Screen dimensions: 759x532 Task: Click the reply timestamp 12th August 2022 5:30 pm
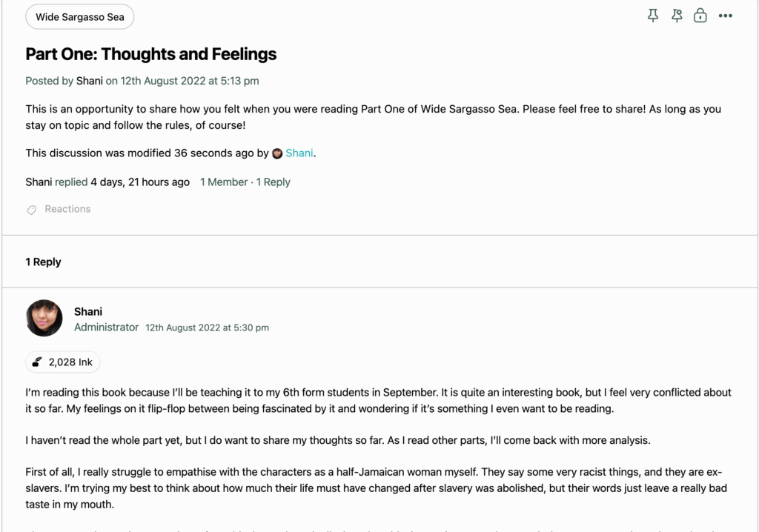point(207,327)
